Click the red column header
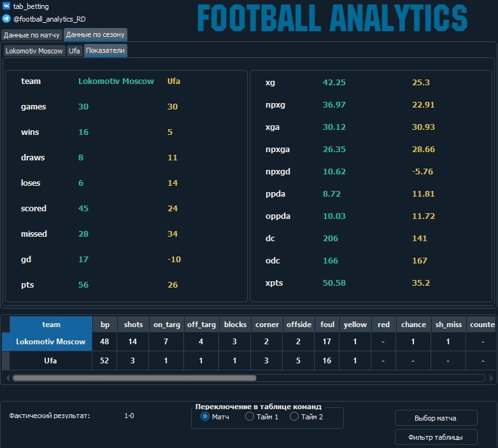Image resolution: width=498 pixels, height=448 pixels. point(383,325)
